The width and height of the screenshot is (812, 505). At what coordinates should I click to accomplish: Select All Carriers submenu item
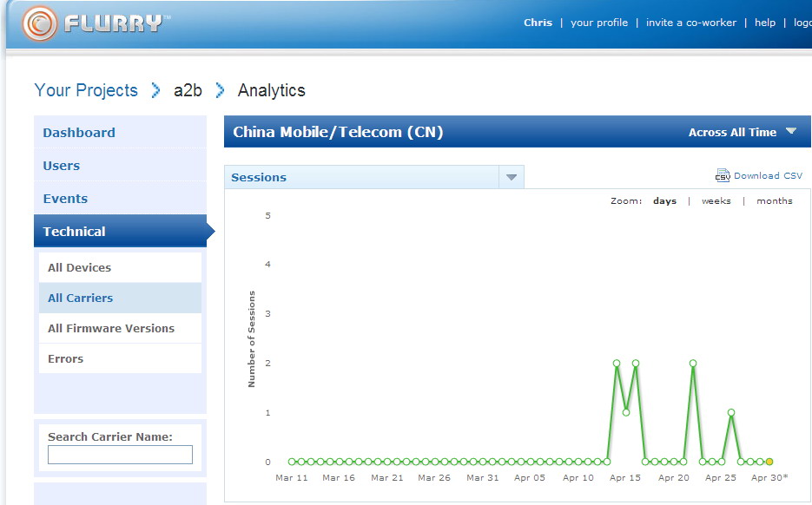tap(120, 298)
